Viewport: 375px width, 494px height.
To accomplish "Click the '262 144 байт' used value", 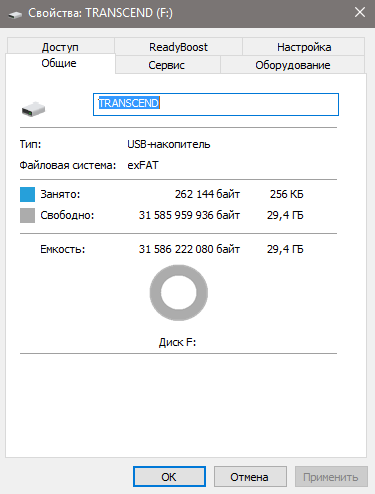I will click(x=207, y=194).
